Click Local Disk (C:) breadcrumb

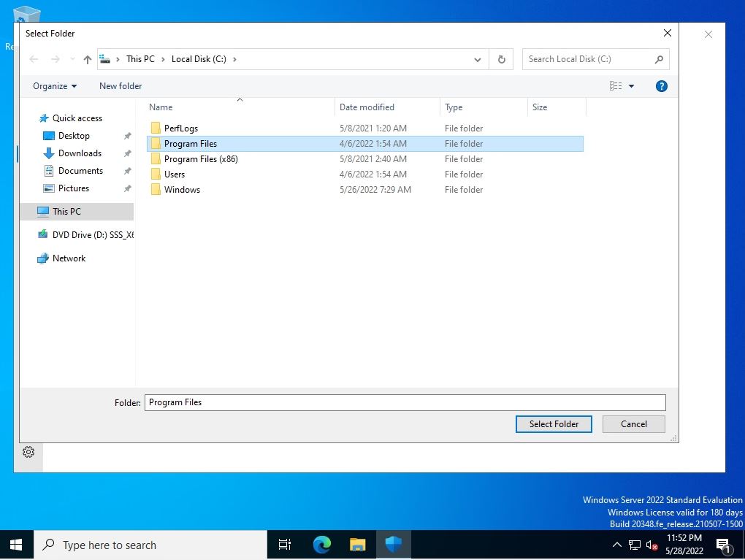coord(199,59)
